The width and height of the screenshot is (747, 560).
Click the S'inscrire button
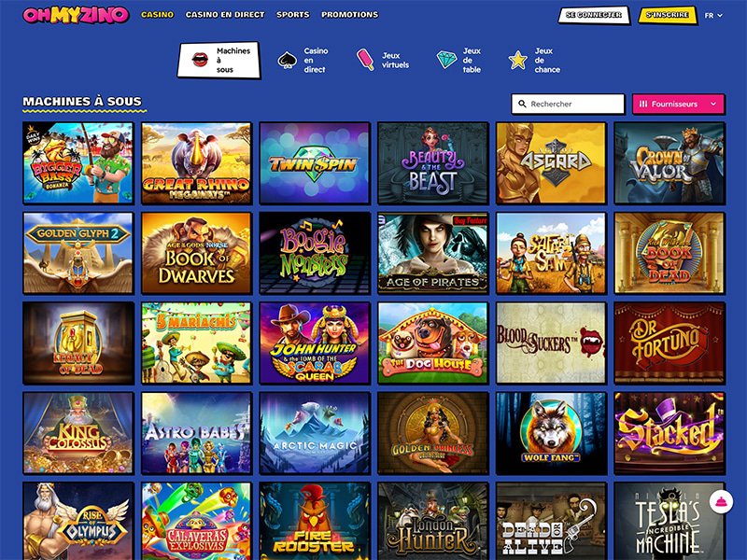(667, 15)
